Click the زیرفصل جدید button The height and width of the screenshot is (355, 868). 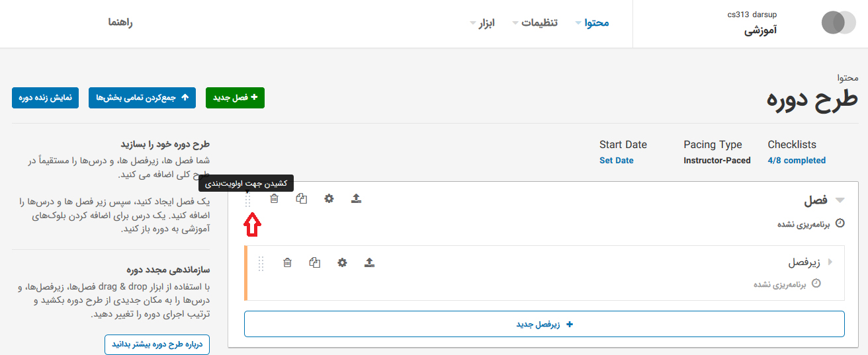pos(544,325)
